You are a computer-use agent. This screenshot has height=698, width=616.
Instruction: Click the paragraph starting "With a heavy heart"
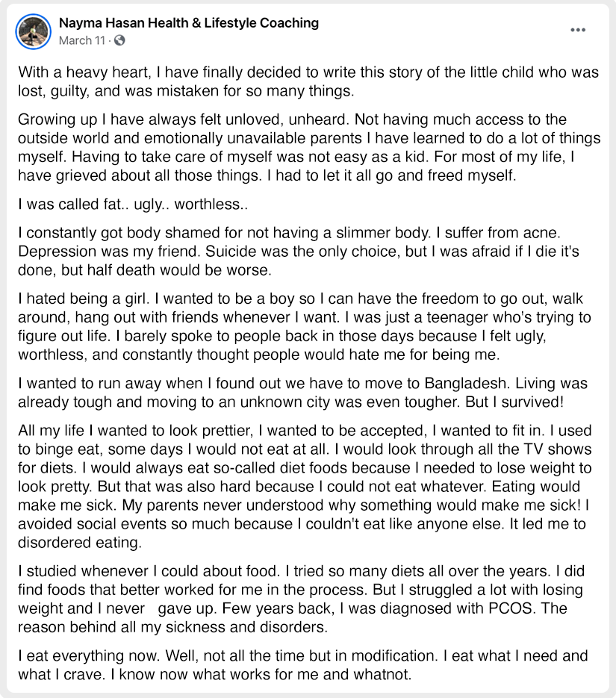click(x=308, y=81)
